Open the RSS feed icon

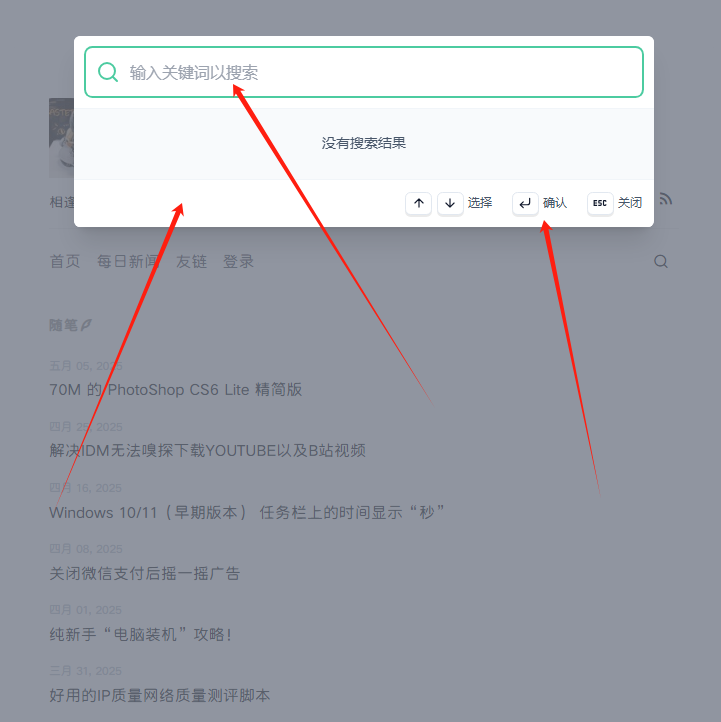(x=666, y=199)
